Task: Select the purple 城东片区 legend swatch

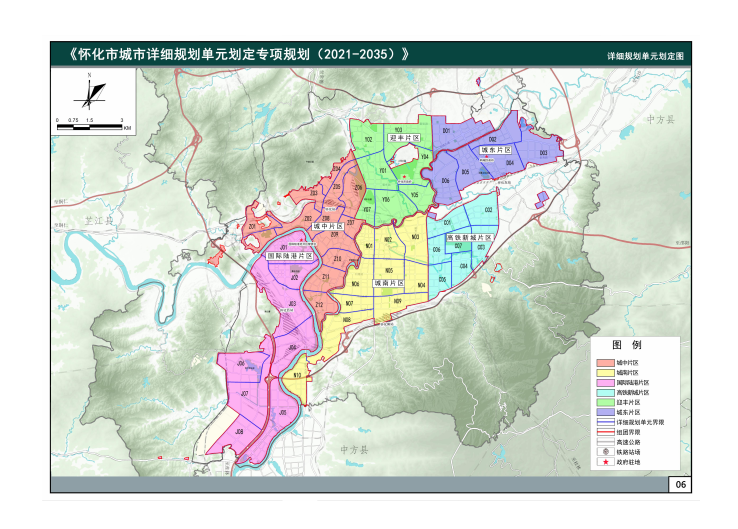Action: point(604,412)
